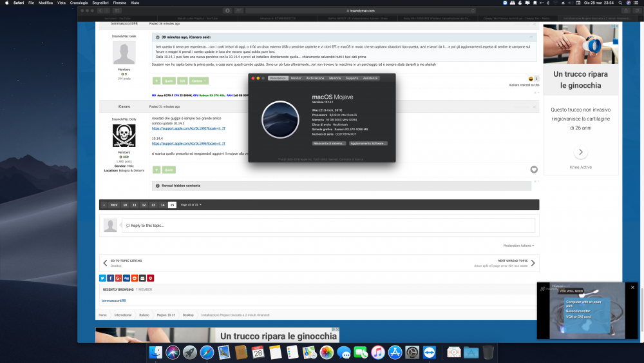Click Mojave 10.14 breadcrumb link
The height and width of the screenshot is (363, 644).
point(166,315)
